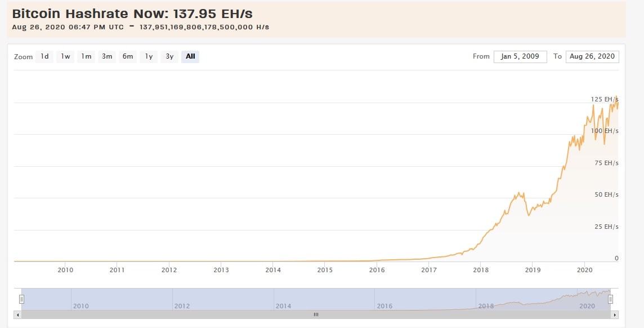Click the left navigator range handle

[22, 299]
